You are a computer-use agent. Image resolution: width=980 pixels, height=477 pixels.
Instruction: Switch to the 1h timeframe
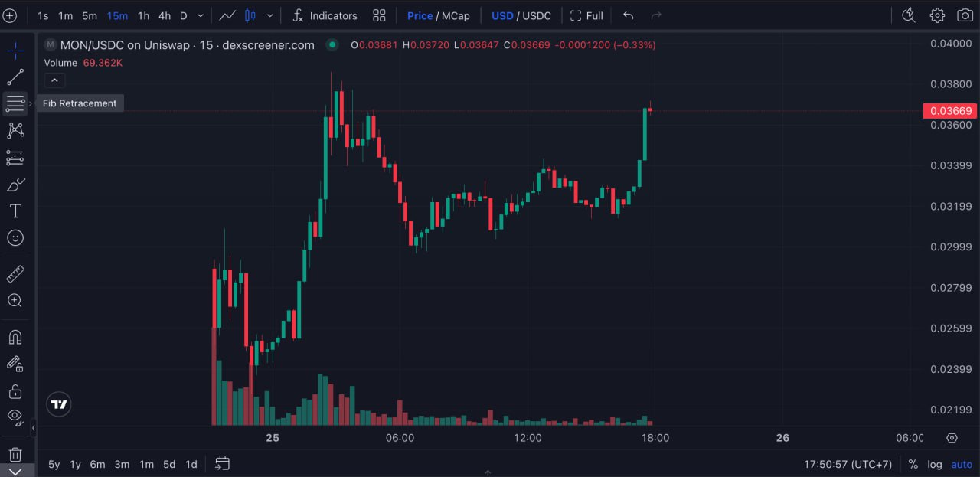click(x=143, y=15)
